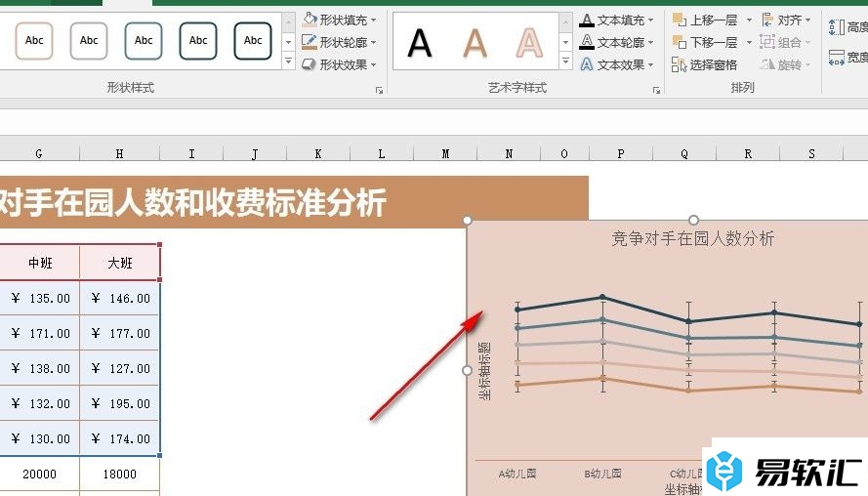Click the 宽度 width icon
Viewport: 868px width, 496px height.
(837, 57)
